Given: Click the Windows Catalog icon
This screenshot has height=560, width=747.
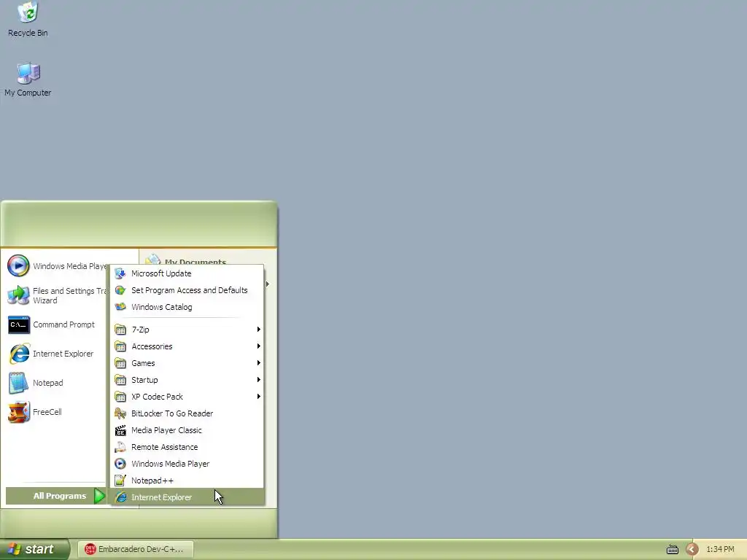Looking at the screenshot, I should click(120, 307).
